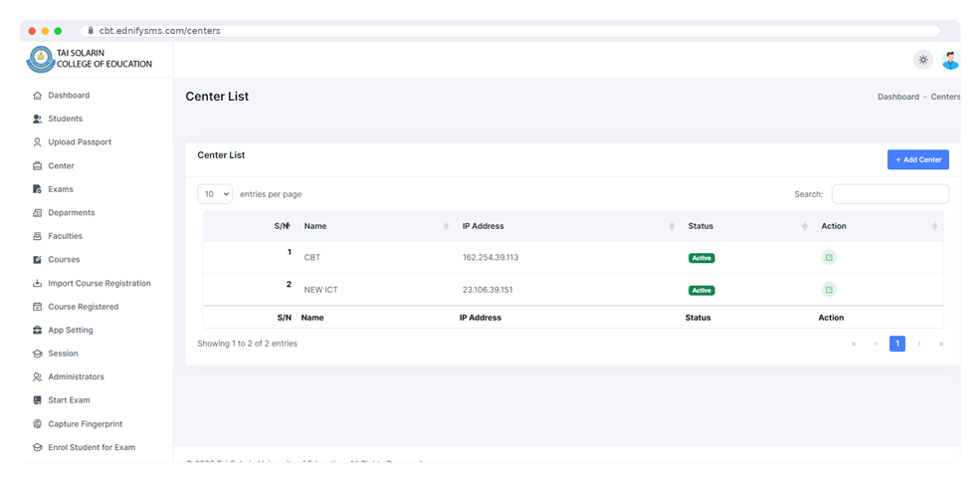Screen dimensions: 980x482
Task: Click the lock icon in address bar
Action: (92, 31)
